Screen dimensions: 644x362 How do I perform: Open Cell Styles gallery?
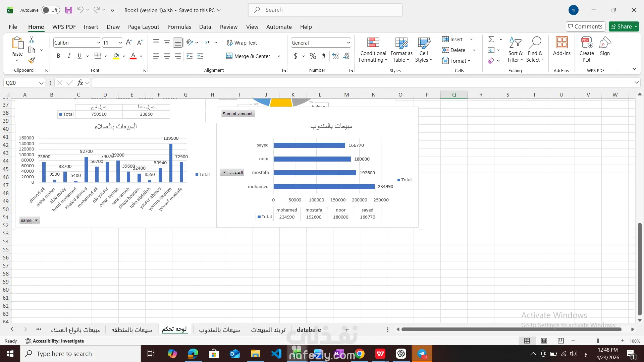424,50
